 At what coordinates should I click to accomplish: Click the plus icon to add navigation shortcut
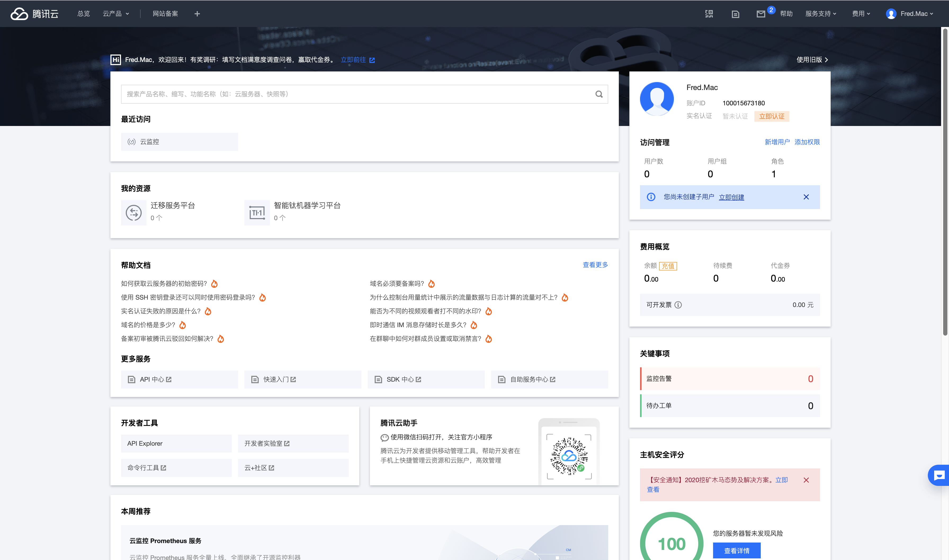click(x=197, y=14)
